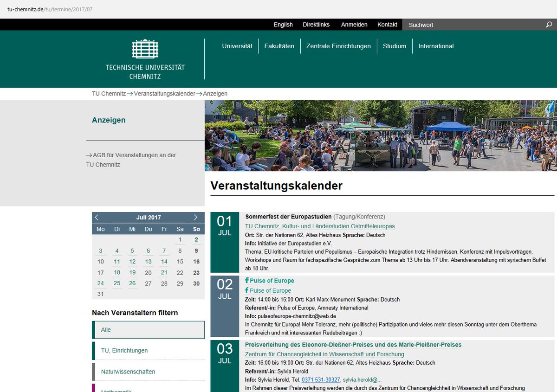This screenshot has width=557, height=392.
Task: Click the 01 JUL date block
Action: (225, 243)
